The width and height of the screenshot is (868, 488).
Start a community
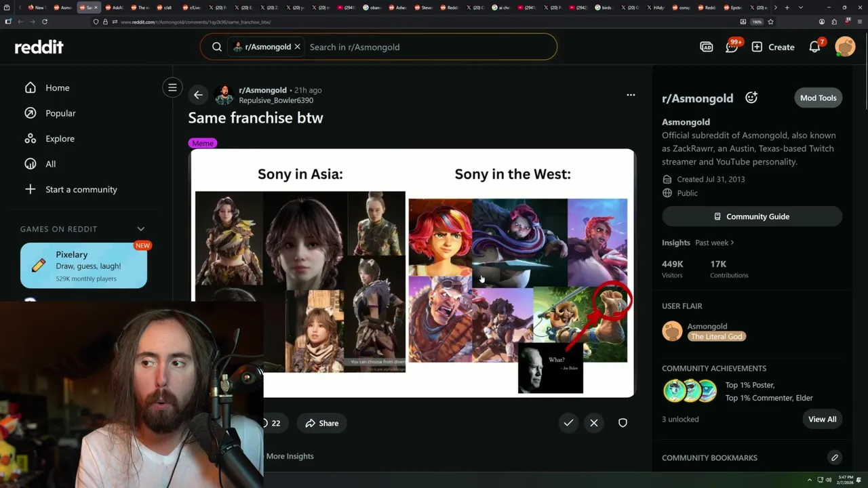81,189
